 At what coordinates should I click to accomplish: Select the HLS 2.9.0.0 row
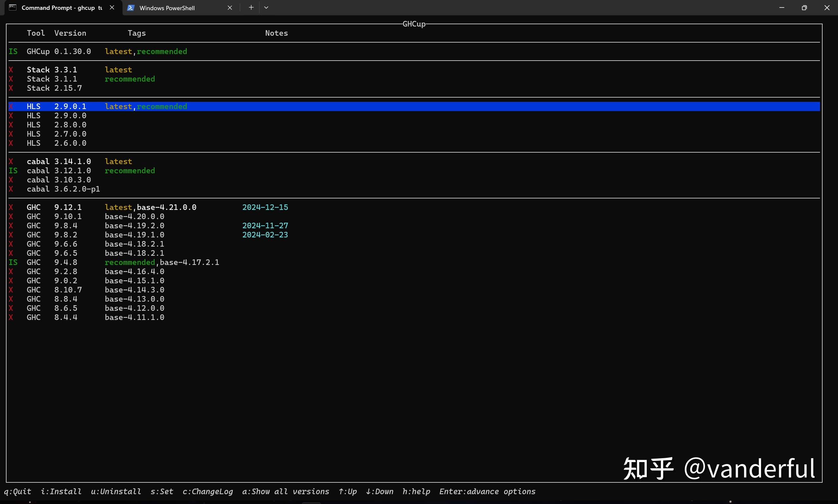[414, 116]
